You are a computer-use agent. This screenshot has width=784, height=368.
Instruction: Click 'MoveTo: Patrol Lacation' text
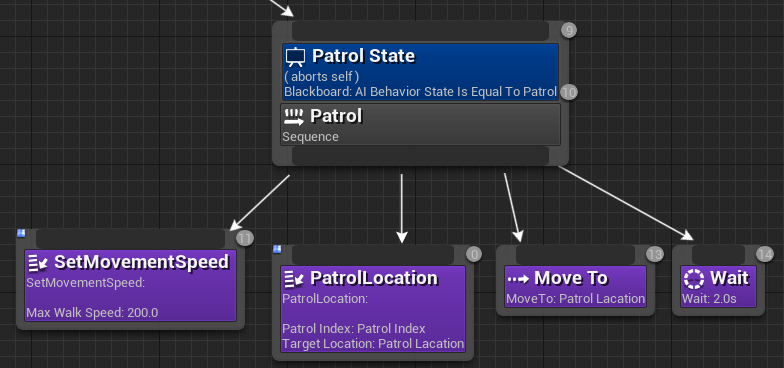pos(576,299)
